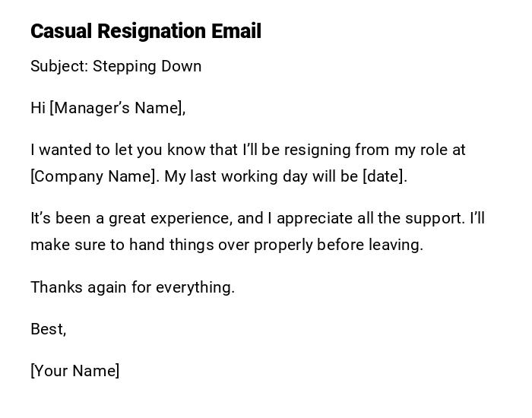
Task: Click the word "appreciate"
Action: click(312, 219)
